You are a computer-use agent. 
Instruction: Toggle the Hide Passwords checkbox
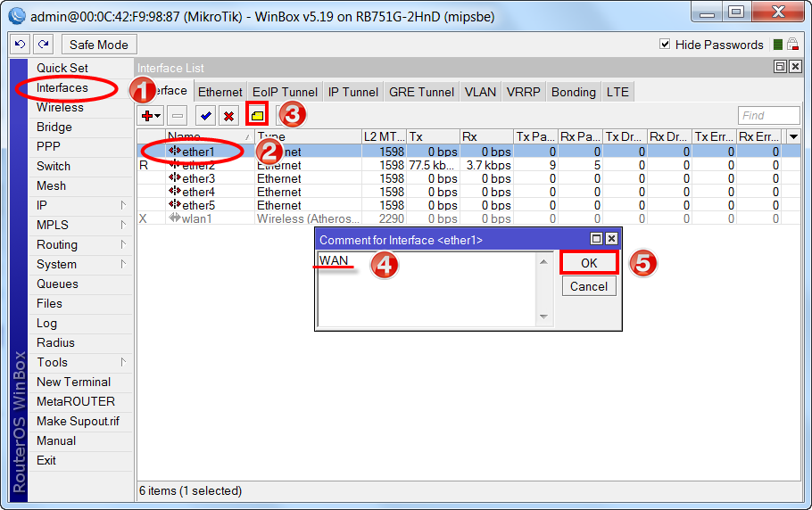click(665, 45)
